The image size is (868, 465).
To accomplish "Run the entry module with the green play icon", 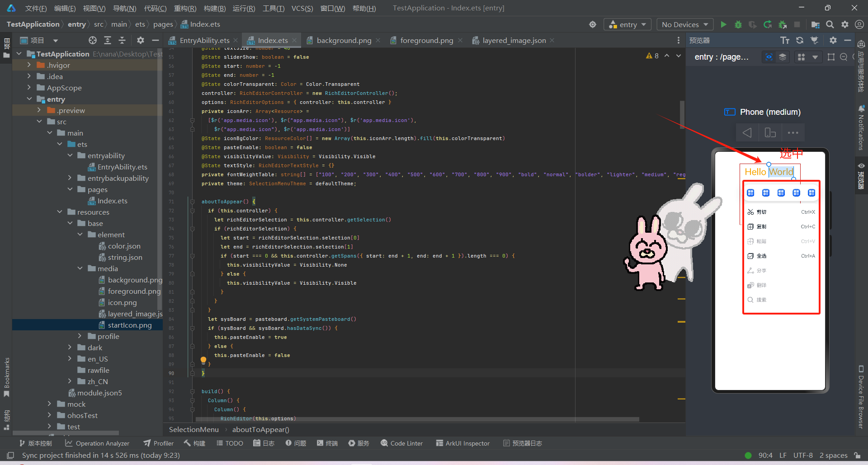I will (723, 24).
